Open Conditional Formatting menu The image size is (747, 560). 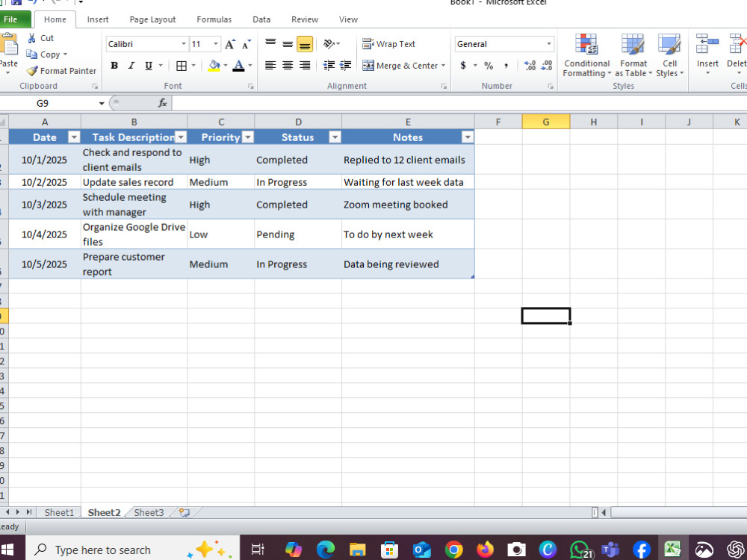click(586, 55)
